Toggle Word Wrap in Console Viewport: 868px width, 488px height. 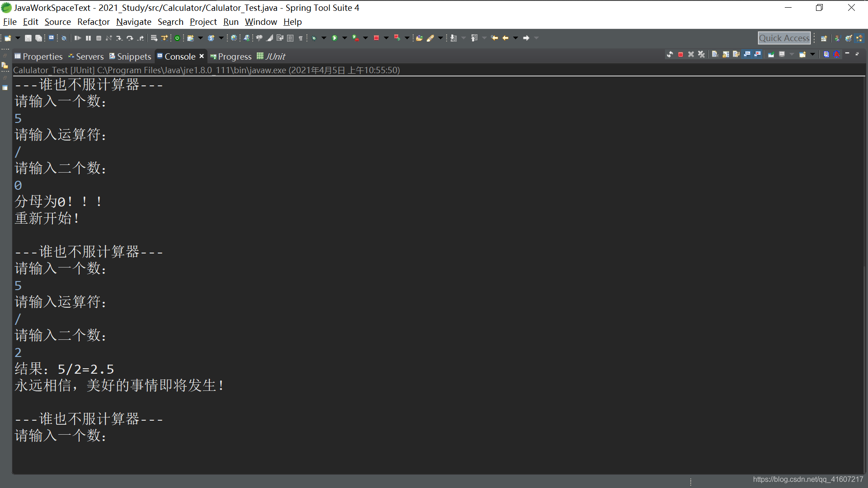tap(736, 54)
